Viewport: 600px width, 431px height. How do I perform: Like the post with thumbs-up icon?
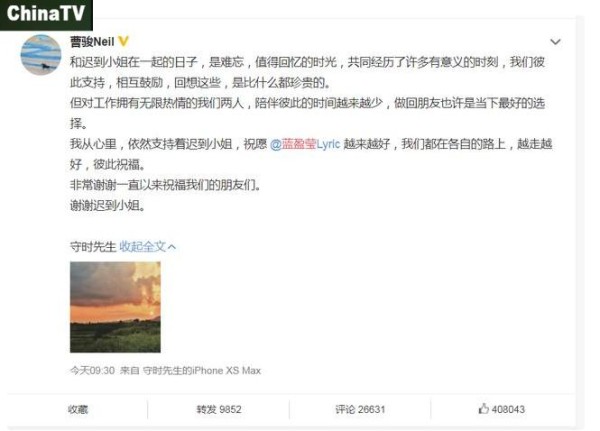[483, 409]
